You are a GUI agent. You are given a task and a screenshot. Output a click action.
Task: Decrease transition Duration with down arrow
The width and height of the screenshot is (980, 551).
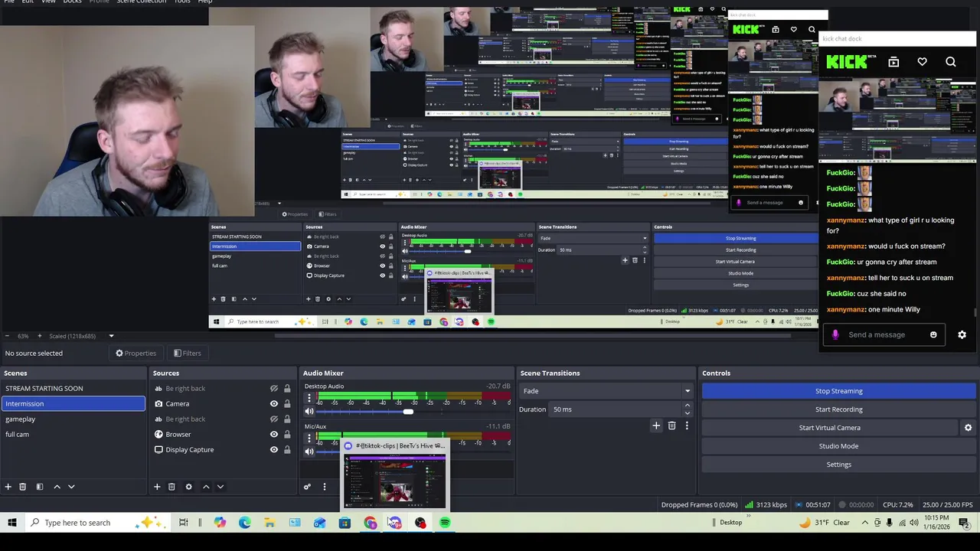(x=687, y=413)
